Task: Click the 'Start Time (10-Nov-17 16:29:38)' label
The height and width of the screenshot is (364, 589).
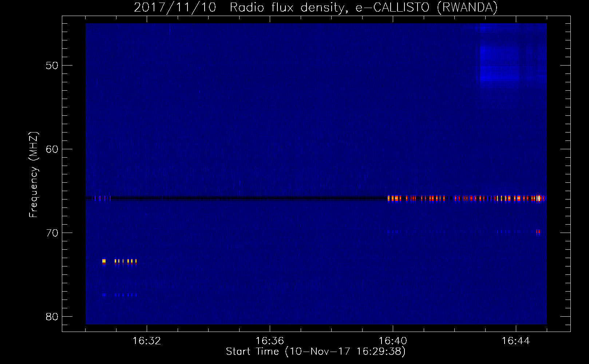Action: point(316,351)
